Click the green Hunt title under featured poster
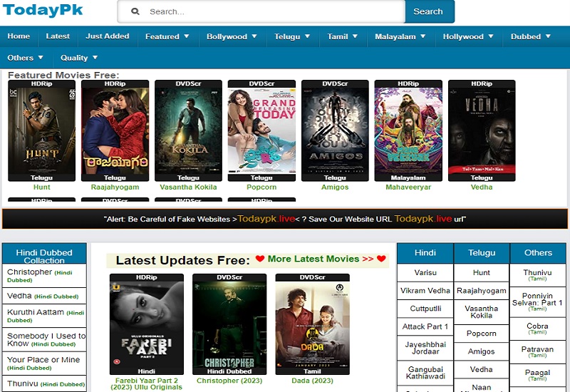This screenshot has height=392, width=570. (42, 187)
